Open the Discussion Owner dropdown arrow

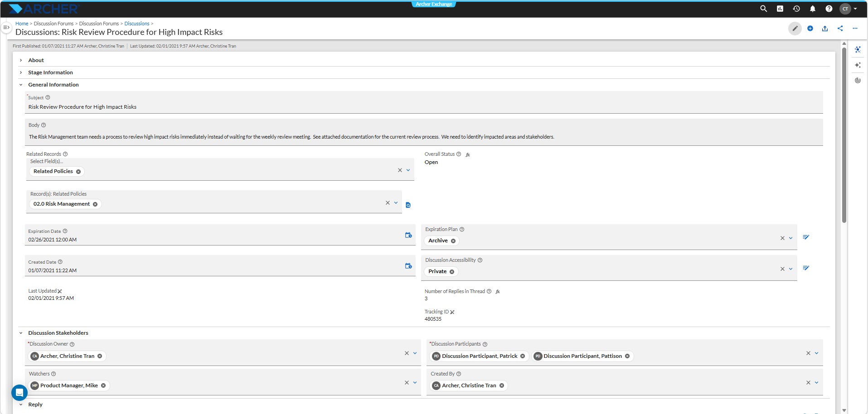coord(415,353)
